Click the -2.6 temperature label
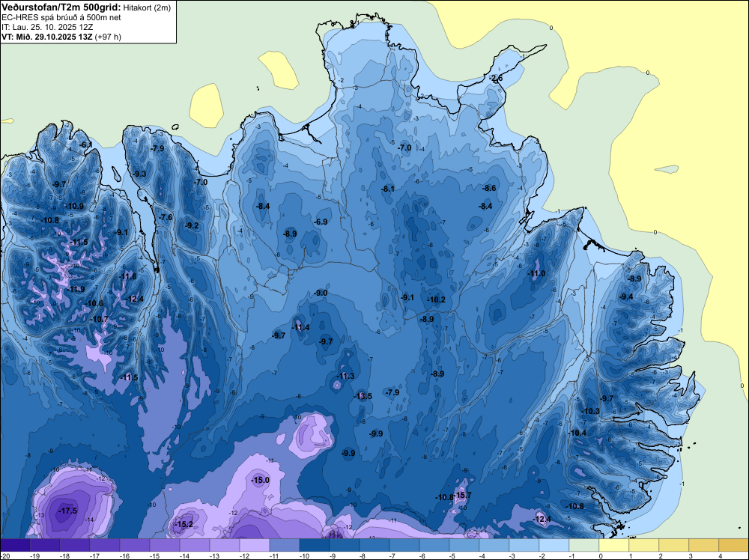 496,79
